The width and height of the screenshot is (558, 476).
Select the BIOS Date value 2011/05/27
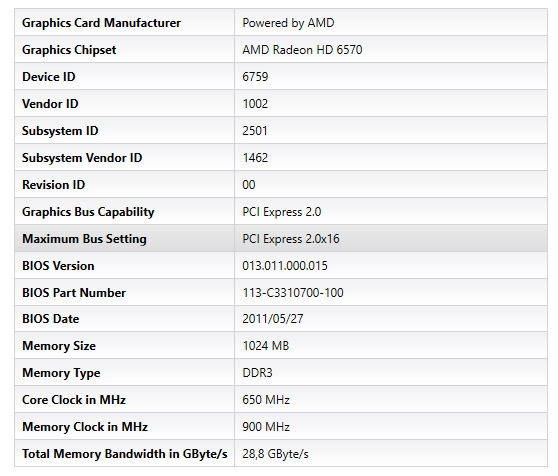[x=273, y=319]
